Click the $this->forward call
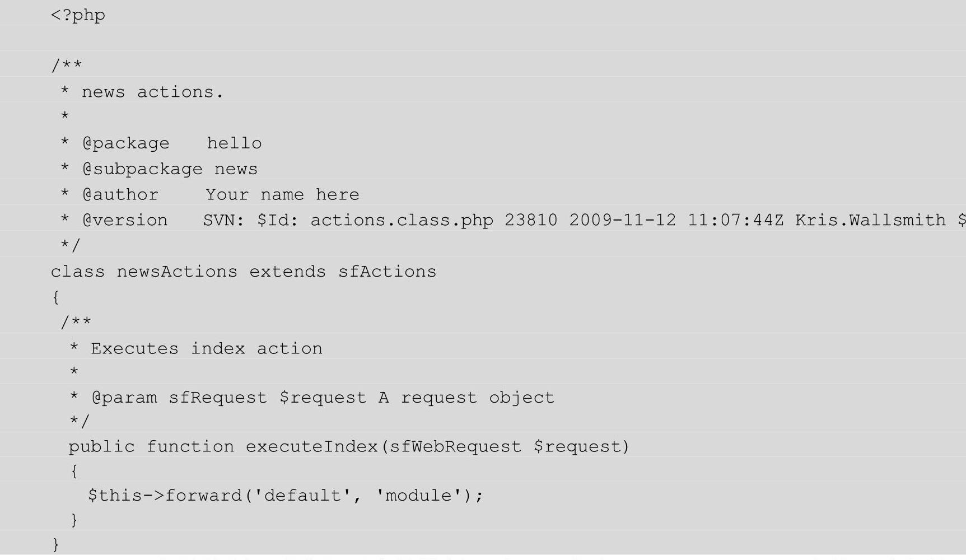Image resolution: width=966 pixels, height=560 pixels. point(166,496)
